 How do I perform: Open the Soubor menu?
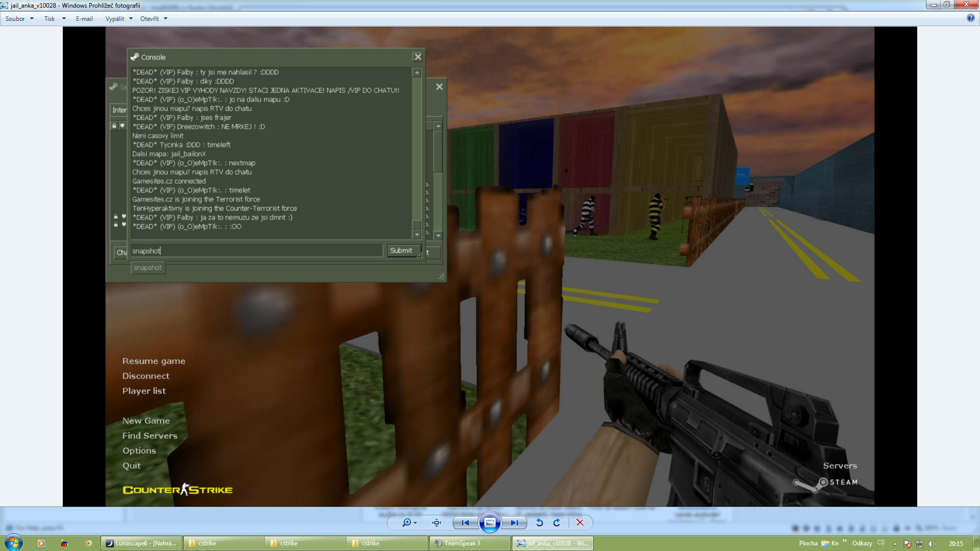pos(15,19)
